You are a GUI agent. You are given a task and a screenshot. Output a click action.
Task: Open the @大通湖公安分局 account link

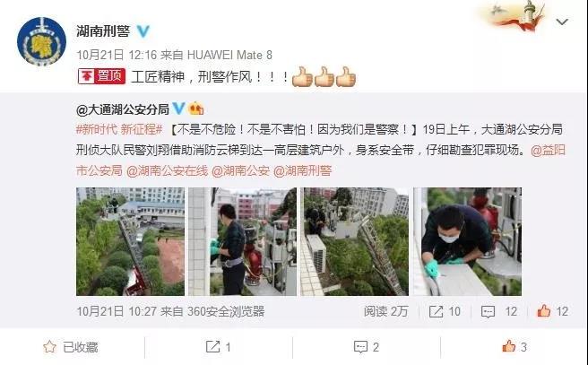[123, 109]
